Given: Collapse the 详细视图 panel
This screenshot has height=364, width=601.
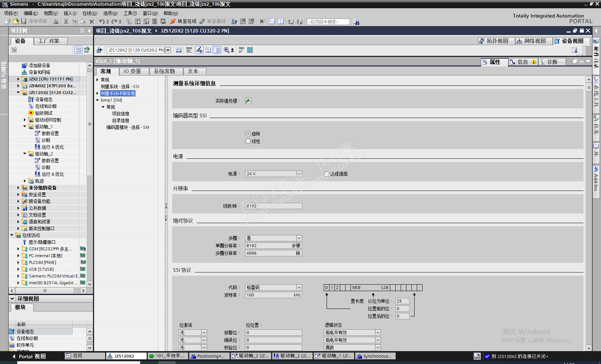Looking at the screenshot, I should click(12, 299).
